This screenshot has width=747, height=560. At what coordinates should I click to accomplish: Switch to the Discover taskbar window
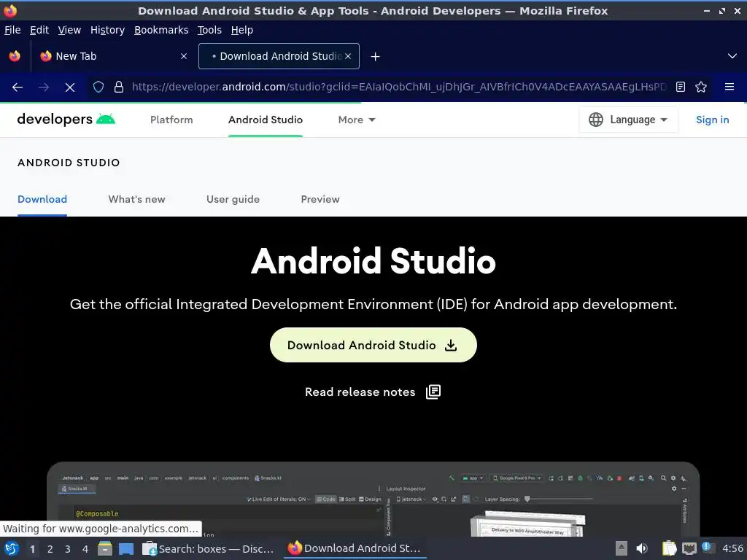tap(209, 548)
